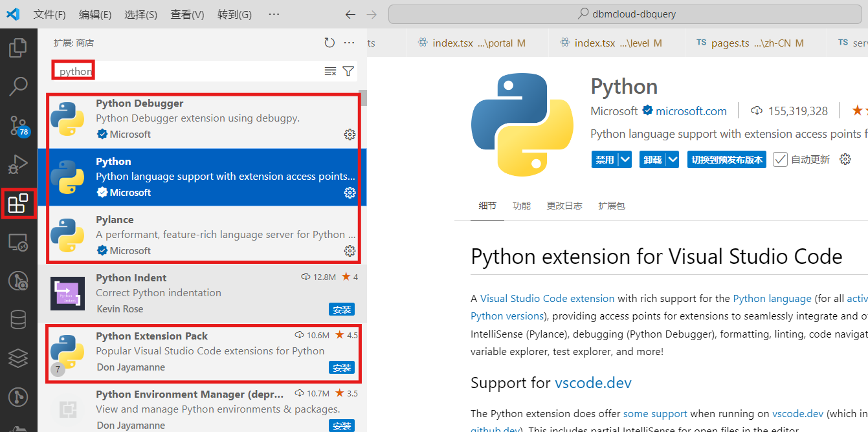The height and width of the screenshot is (432, 868).
Task: Open the Run and Debug view
Action: click(18, 164)
